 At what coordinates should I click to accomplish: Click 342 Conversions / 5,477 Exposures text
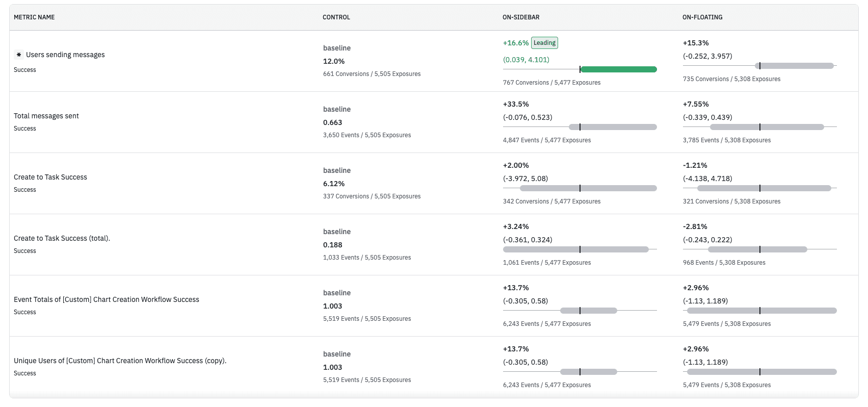point(552,201)
